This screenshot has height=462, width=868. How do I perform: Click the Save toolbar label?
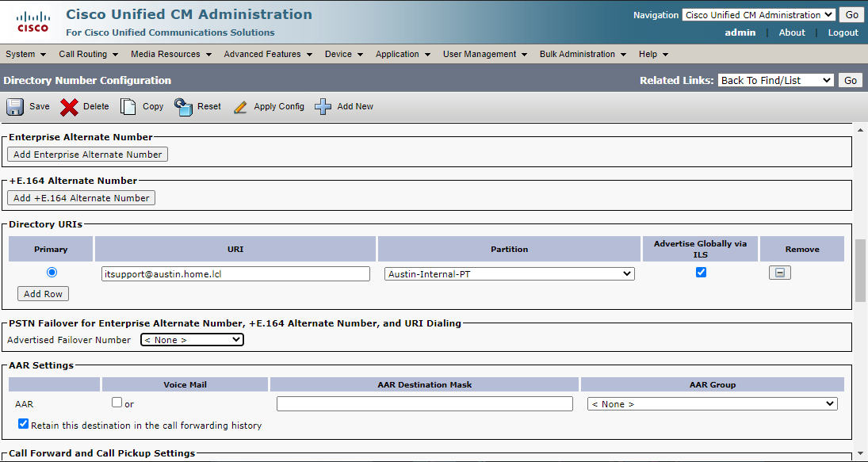(x=40, y=106)
